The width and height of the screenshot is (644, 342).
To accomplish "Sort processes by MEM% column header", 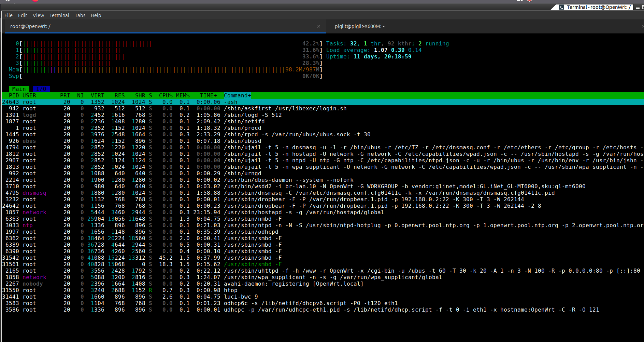I will 183,96.
